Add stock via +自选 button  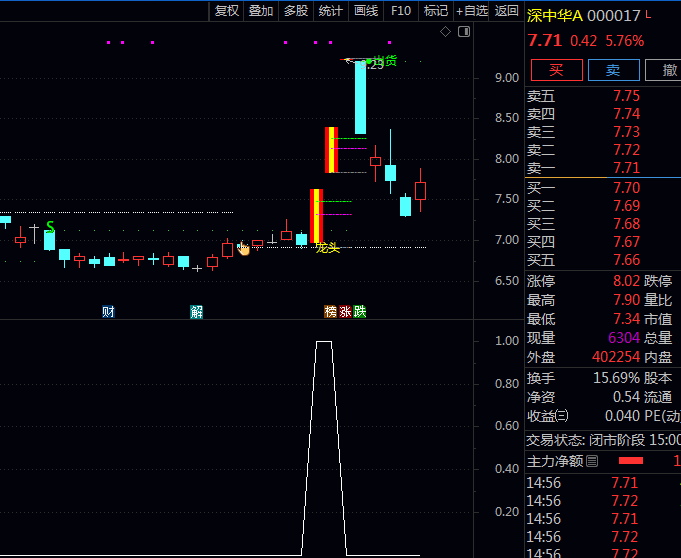coord(471,10)
